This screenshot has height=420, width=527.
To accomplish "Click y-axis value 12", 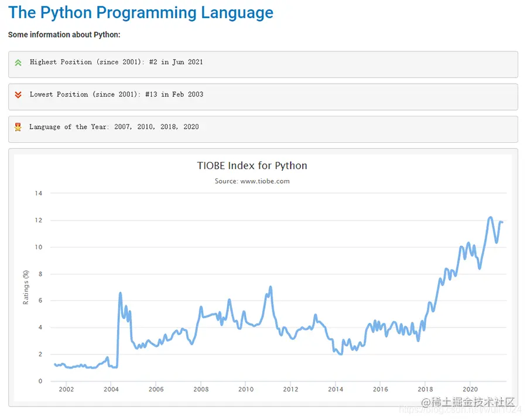I will point(38,221).
